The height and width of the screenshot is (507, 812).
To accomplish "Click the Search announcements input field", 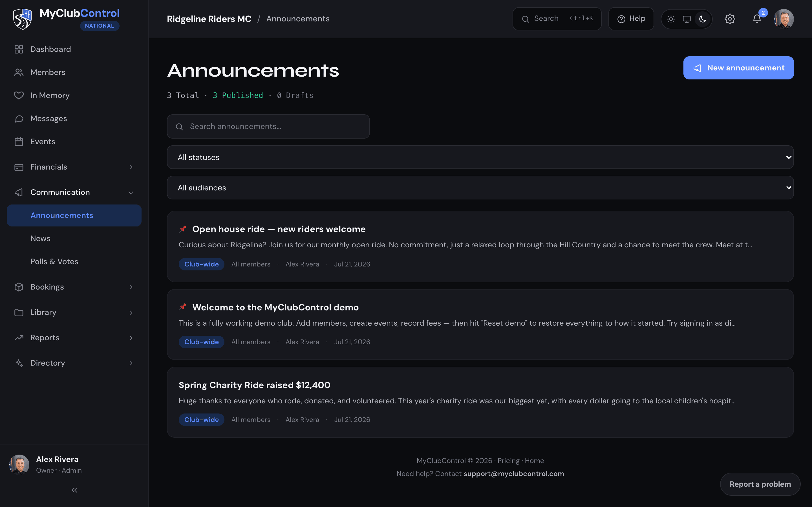I will 268,126.
